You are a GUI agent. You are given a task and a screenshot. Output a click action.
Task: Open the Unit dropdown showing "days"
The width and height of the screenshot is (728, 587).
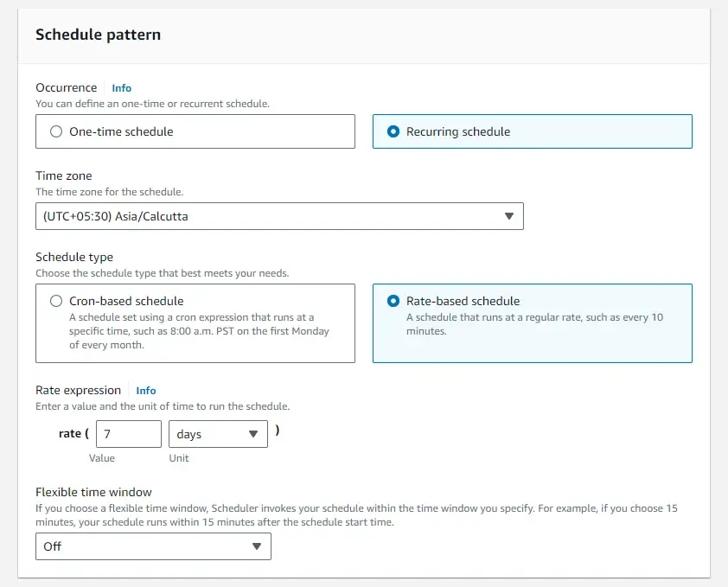point(218,434)
